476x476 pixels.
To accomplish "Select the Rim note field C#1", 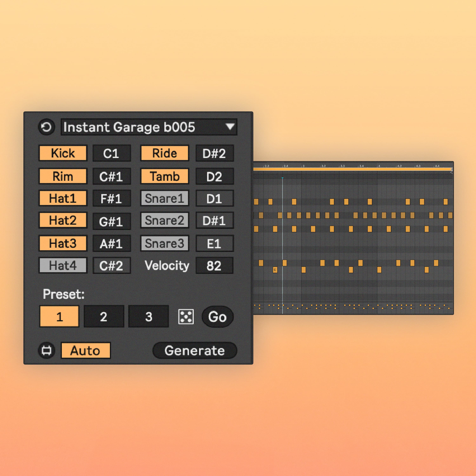I will (112, 176).
